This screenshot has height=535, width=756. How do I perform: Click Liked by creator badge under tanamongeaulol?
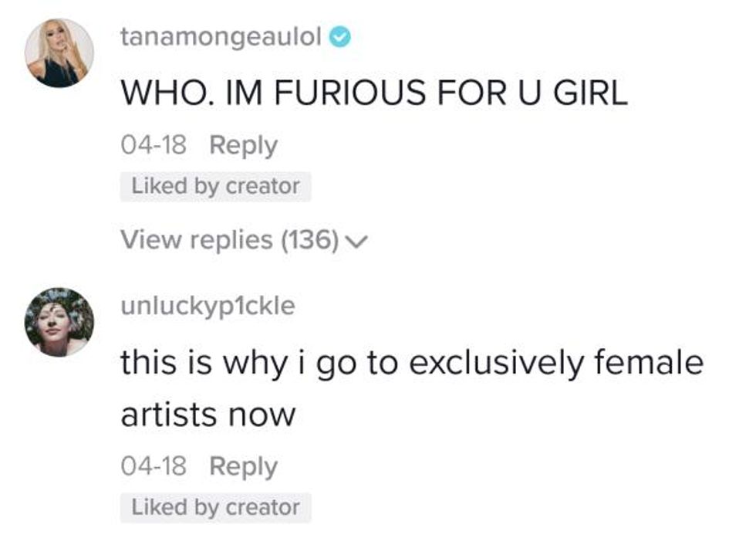pyautogui.click(x=215, y=186)
